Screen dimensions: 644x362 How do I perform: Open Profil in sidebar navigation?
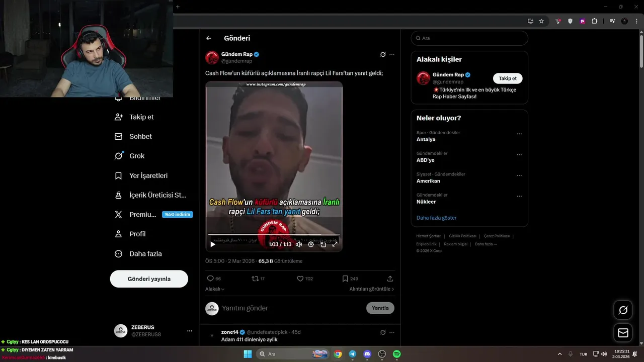(x=130, y=234)
